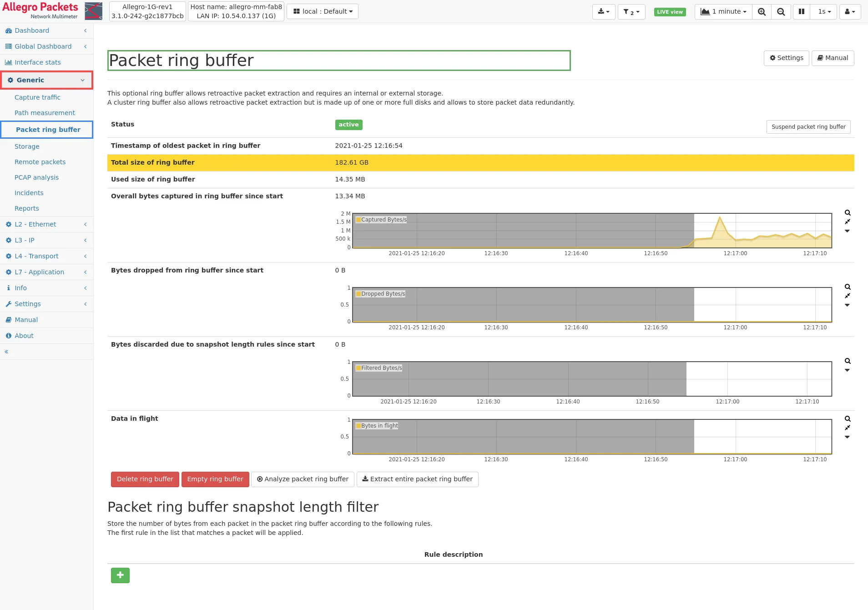Open the 1 minute time range dropdown
The image size is (868, 610).
click(723, 12)
